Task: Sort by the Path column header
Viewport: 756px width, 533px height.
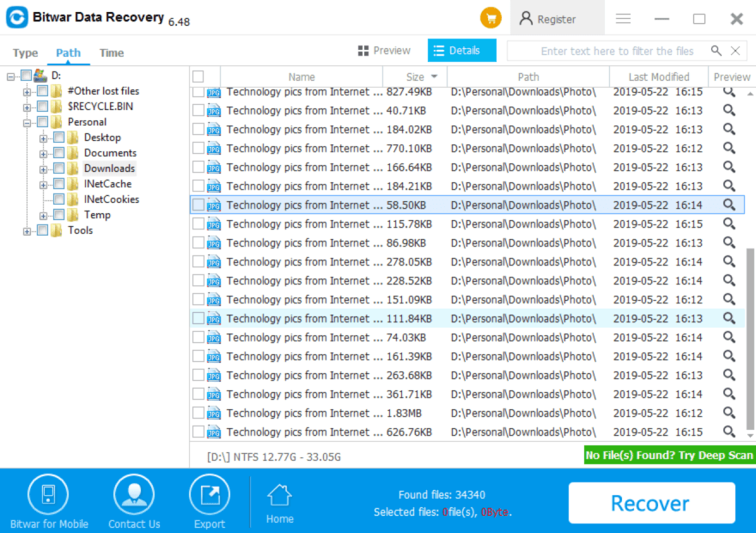Action: tap(528, 77)
